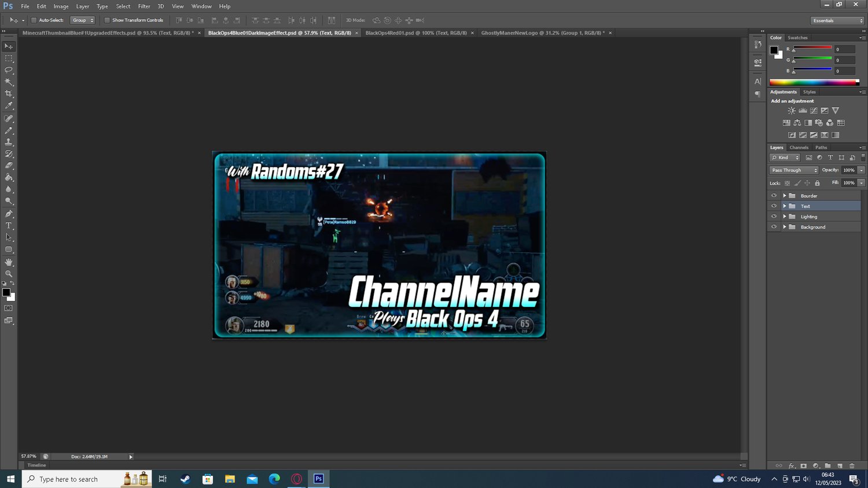Add a Photo Filter adjustment
Viewport: 868px width, 488px height.
(819, 123)
